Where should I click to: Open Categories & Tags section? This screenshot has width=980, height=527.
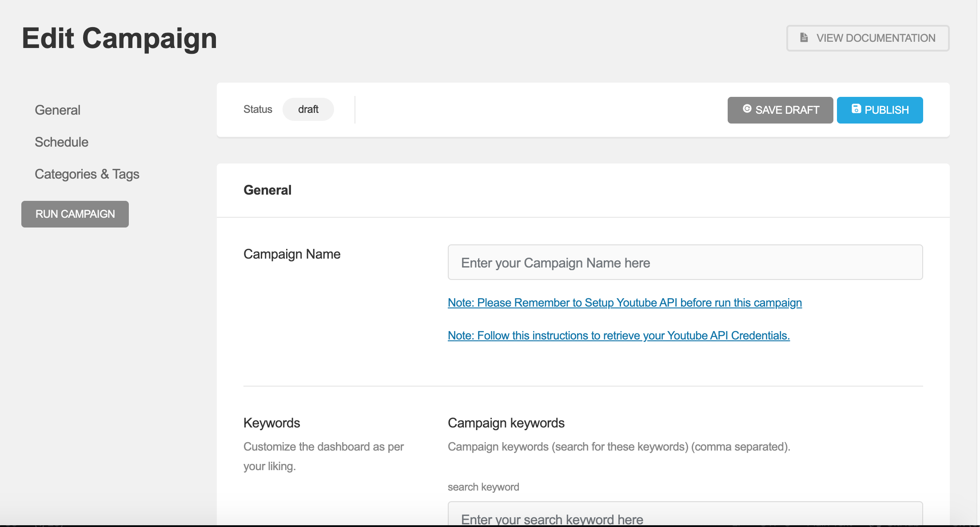coord(87,174)
